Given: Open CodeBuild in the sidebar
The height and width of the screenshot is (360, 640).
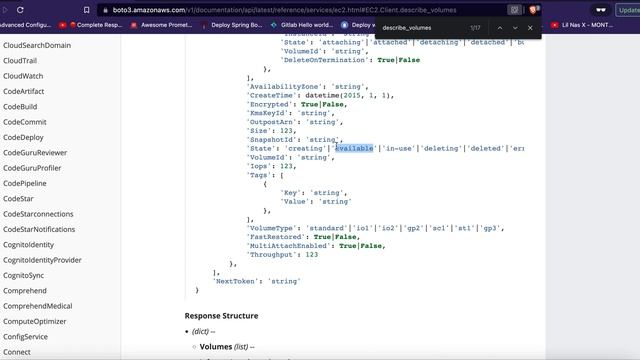Looking at the screenshot, I should tap(20, 107).
